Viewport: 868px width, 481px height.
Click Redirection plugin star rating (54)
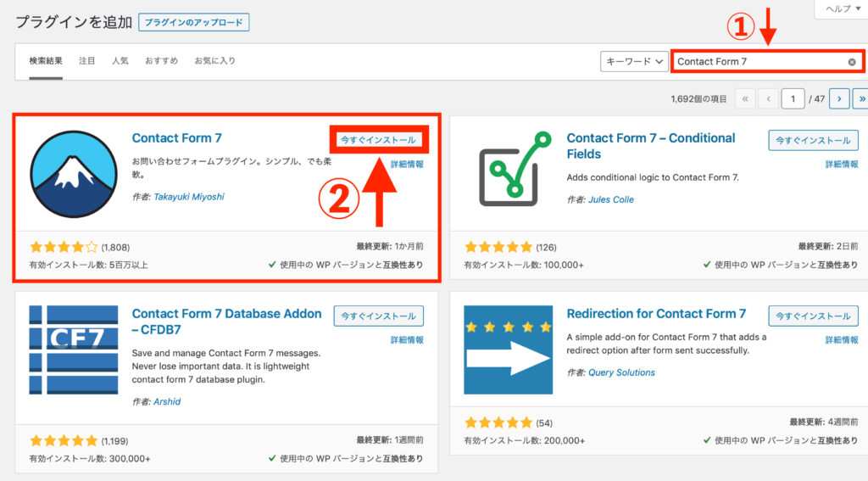(498, 422)
